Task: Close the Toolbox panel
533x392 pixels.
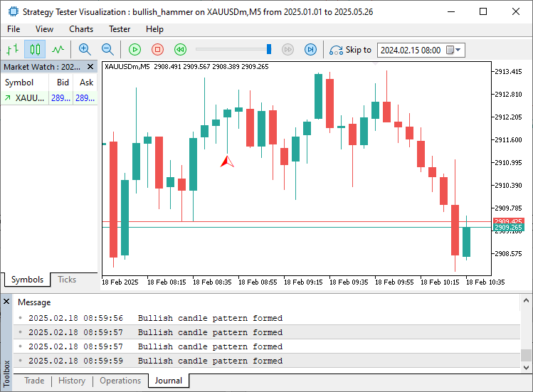Action: coord(6,302)
